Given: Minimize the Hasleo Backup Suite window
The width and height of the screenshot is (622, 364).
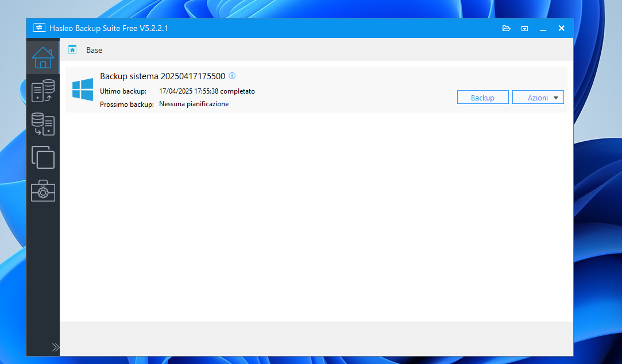Looking at the screenshot, I should click(543, 29).
